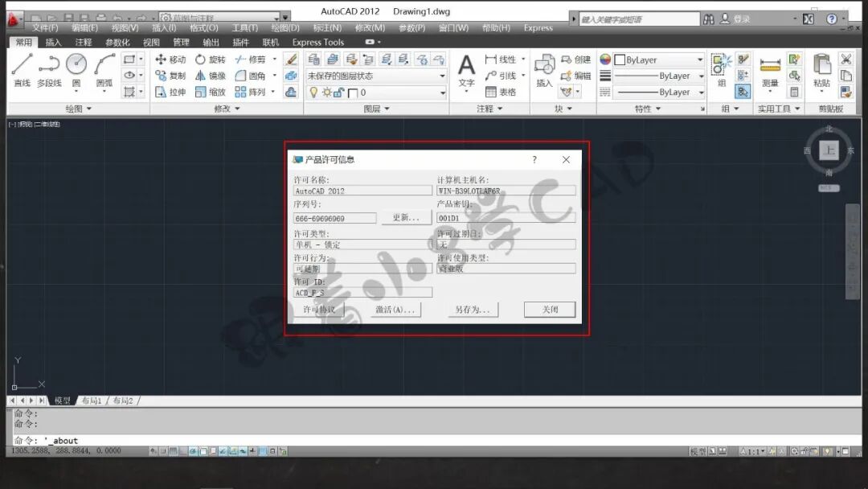Open the 文件(F) File menu
The width and height of the screenshot is (868, 489).
pos(45,27)
